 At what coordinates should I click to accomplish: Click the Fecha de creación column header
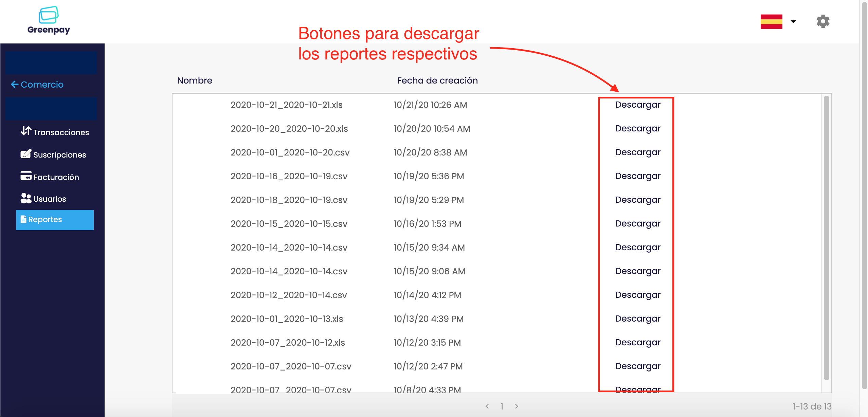437,80
